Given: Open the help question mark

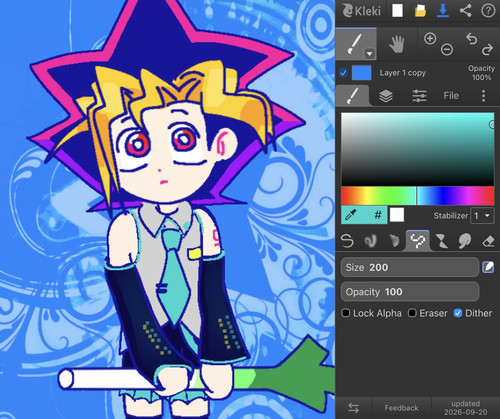Looking at the screenshot, I should click(488, 11).
